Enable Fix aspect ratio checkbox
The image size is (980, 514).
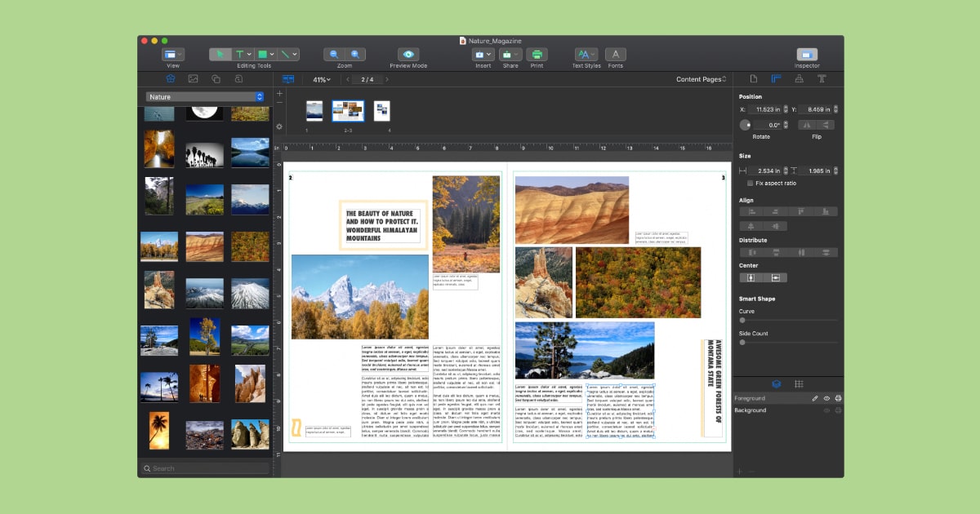point(751,183)
